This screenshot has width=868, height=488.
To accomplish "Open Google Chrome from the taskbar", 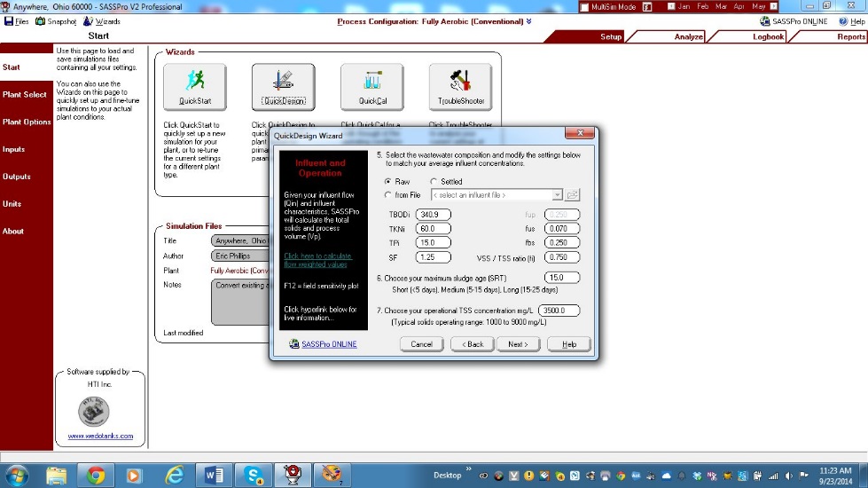I will pos(96,475).
